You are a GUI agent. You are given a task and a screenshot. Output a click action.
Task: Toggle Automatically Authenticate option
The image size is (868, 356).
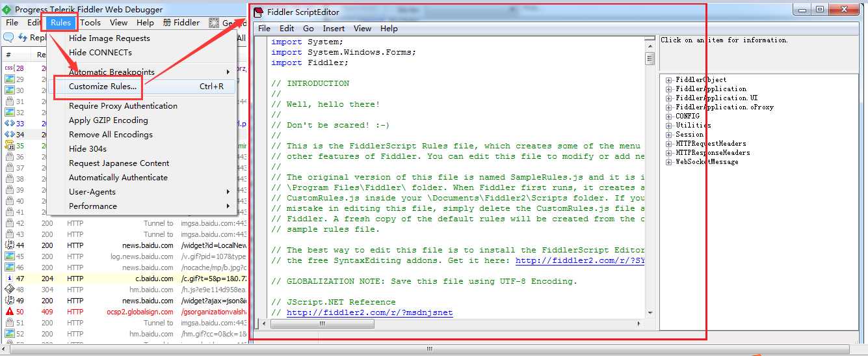118,178
